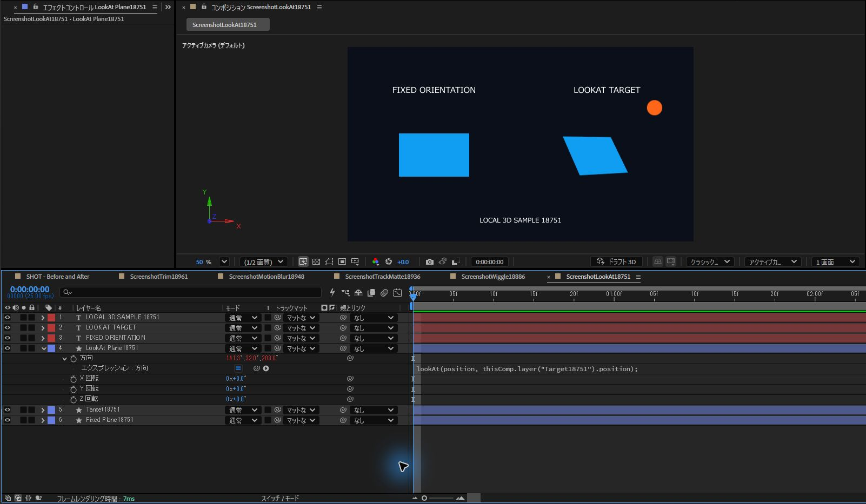The image size is (866, 504).
Task: Collapse the 方向 property group
Action: click(x=64, y=358)
